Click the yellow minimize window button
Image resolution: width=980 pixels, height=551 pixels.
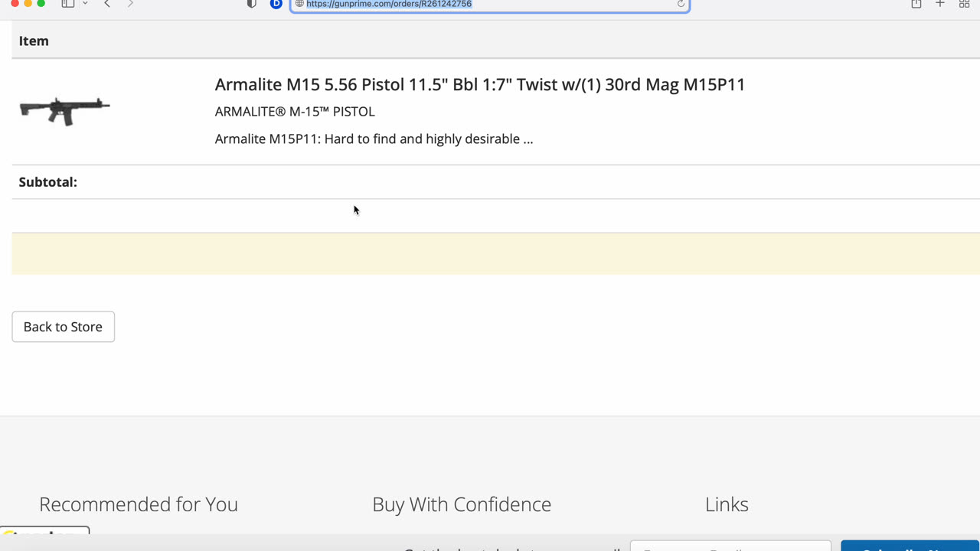pyautogui.click(x=28, y=3)
